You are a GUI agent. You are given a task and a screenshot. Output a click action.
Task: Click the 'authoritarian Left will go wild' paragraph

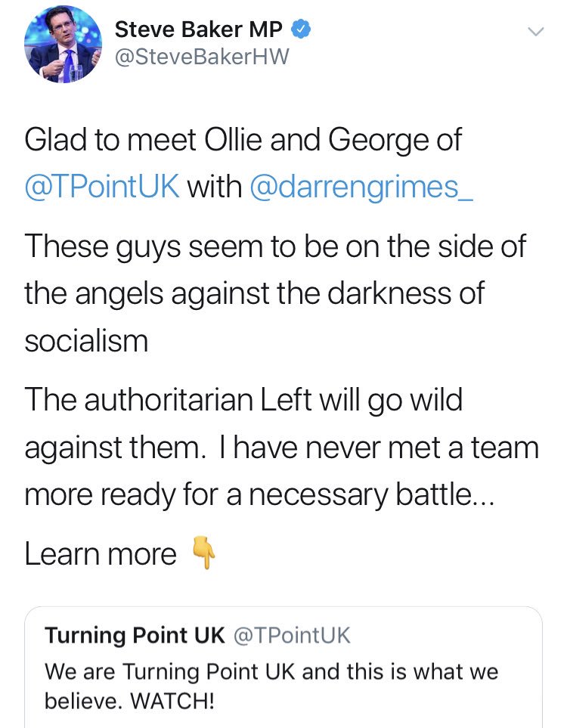[281, 447]
